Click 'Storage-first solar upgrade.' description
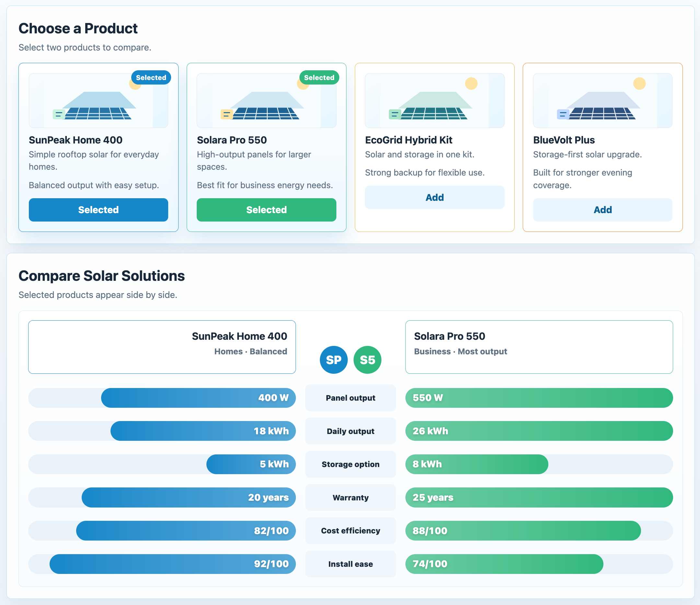Screen dimensions: 700x605 (587, 154)
